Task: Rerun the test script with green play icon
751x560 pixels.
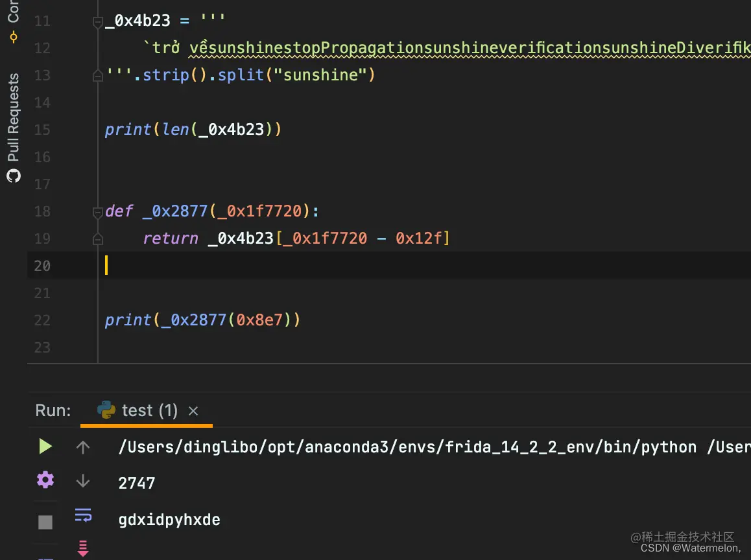Action: click(45, 446)
